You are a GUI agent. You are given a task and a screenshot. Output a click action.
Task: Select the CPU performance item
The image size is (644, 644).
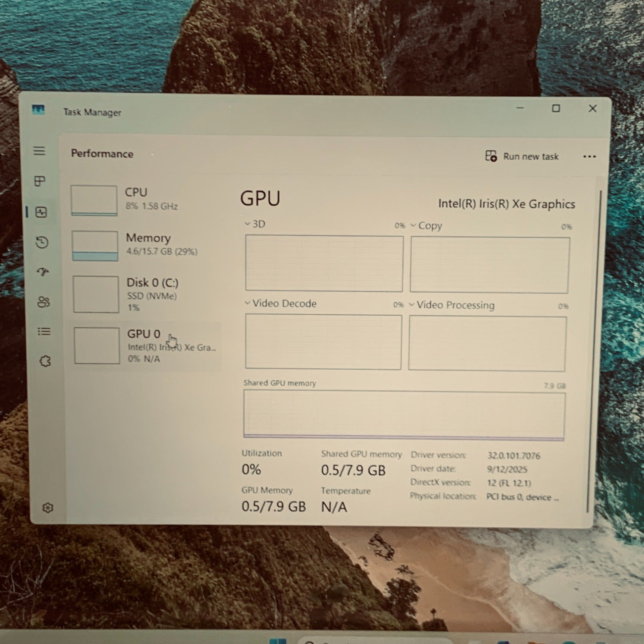(146, 200)
